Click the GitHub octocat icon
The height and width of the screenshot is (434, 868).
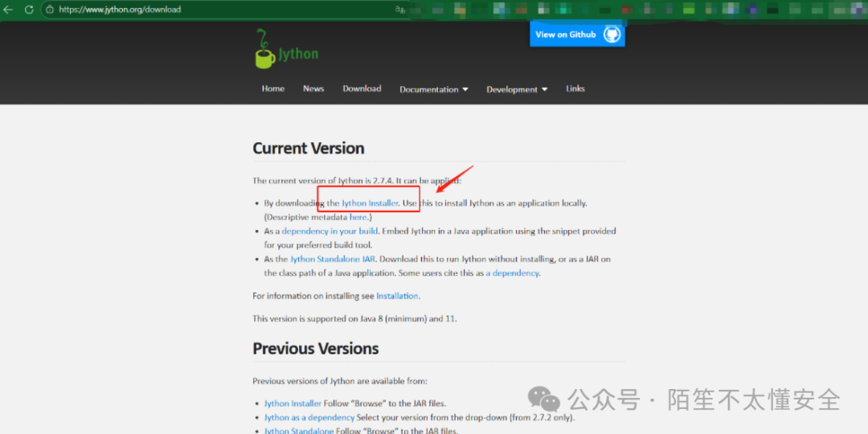[x=611, y=35]
